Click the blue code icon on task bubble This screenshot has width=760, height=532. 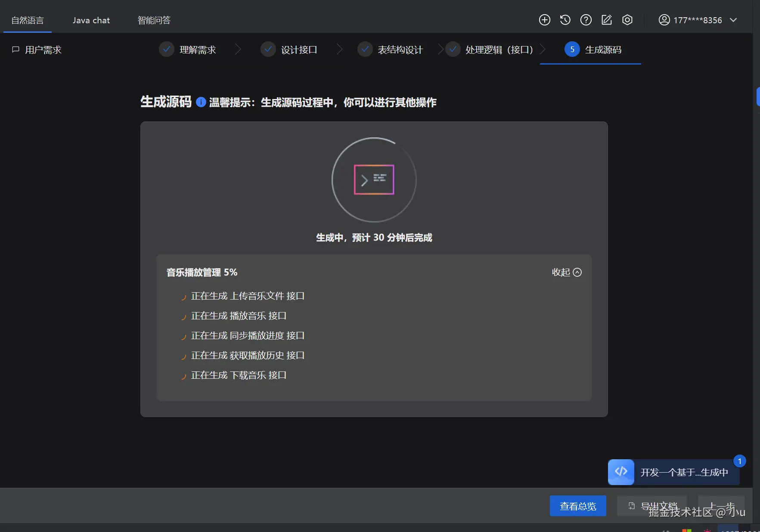[x=621, y=472]
